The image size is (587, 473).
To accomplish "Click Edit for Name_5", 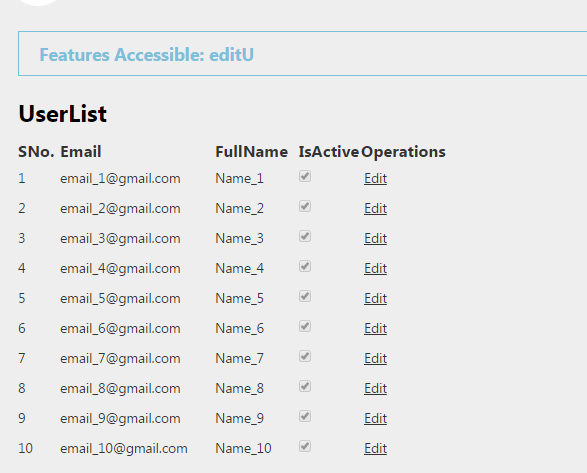I will (x=375, y=298).
